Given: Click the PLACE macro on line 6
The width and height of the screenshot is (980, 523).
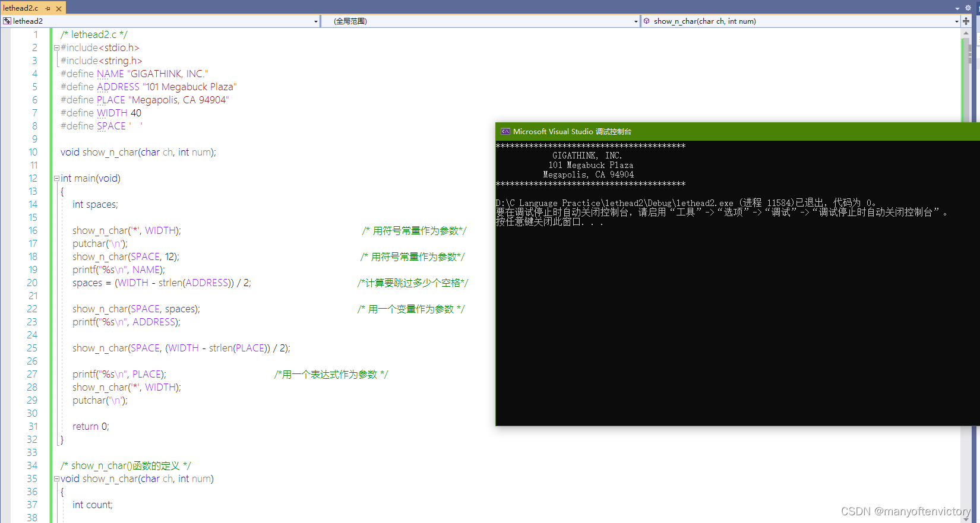Looking at the screenshot, I should (x=111, y=100).
